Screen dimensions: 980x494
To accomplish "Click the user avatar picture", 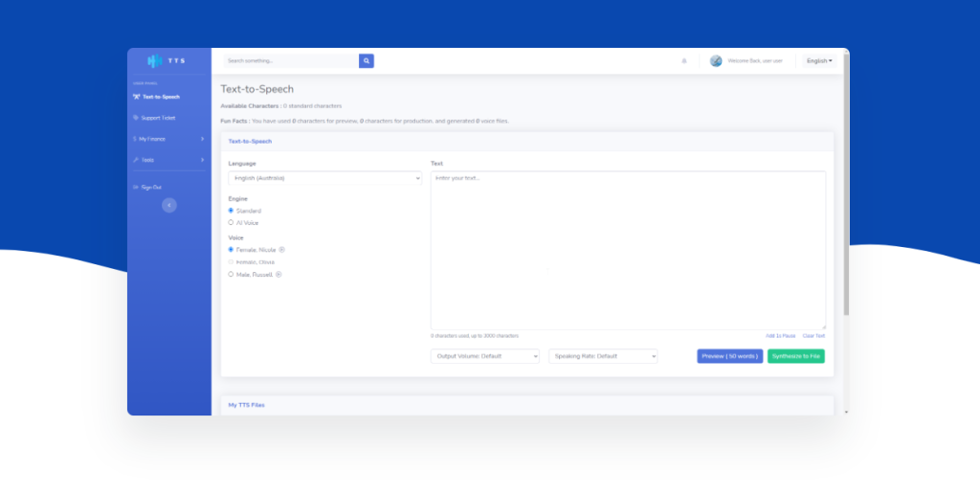I will coord(716,61).
